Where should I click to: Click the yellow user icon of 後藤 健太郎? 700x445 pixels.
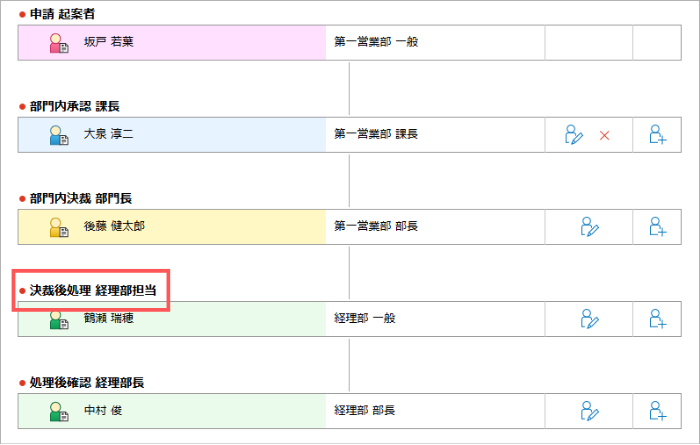[58, 227]
